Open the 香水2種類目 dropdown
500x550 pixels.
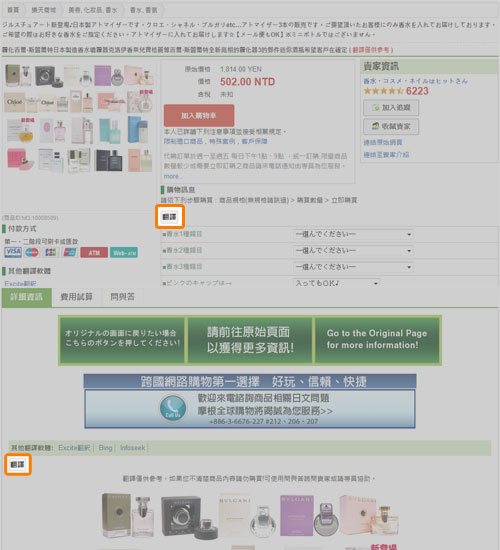(x=353, y=250)
